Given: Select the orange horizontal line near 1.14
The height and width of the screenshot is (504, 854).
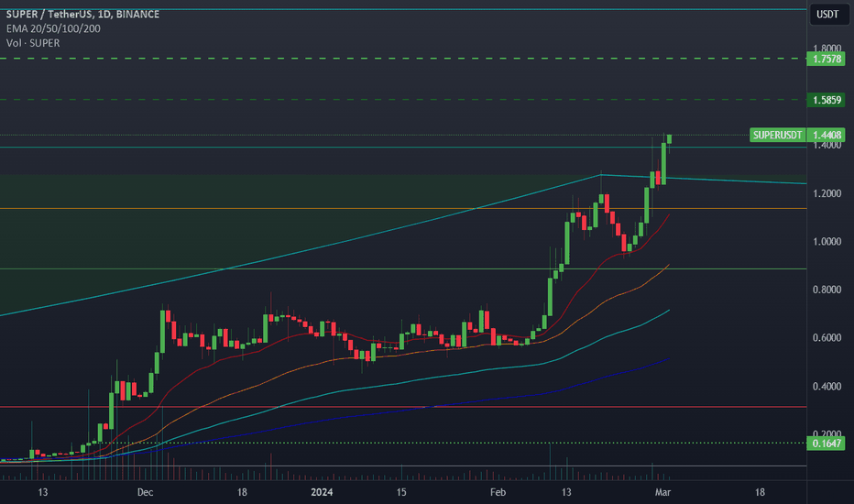Looking at the screenshot, I should coord(403,209).
